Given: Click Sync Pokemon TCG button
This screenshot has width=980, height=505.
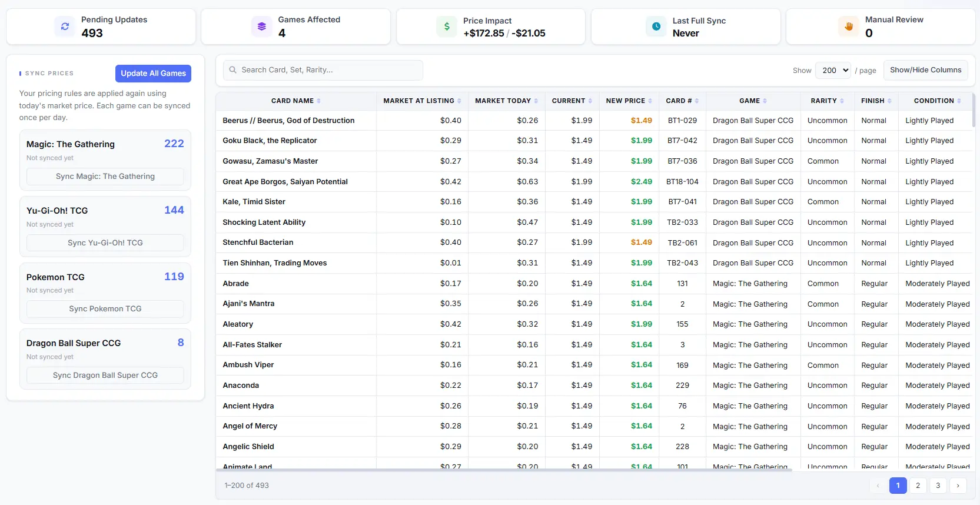Looking at the screenshot, I should pyautogui.click(x=105, y=309).
